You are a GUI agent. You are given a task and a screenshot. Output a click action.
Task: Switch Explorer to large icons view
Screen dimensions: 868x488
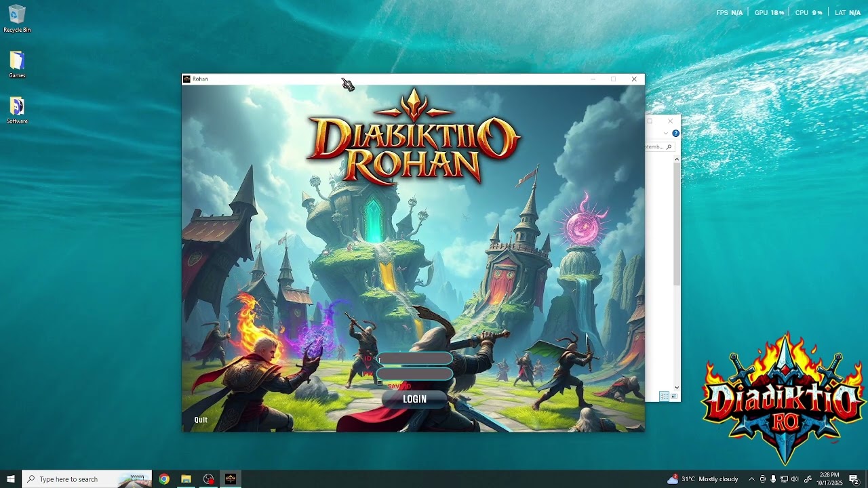(x=674, y=396)
